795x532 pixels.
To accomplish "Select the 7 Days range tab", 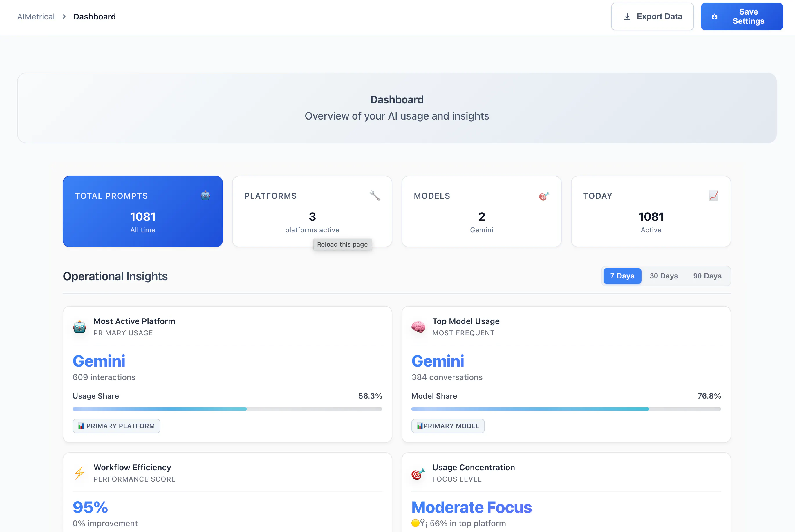I will click(x=622, y=276).
